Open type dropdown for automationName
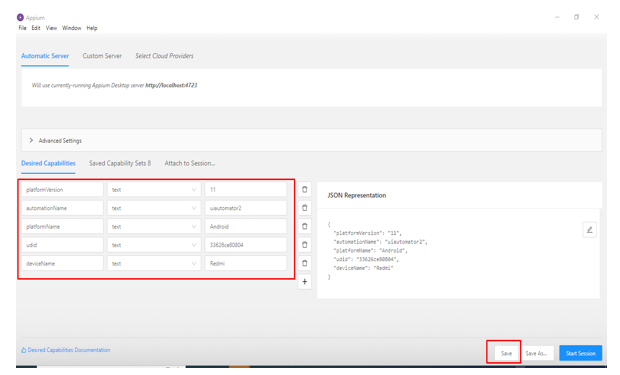 (153, 208)
